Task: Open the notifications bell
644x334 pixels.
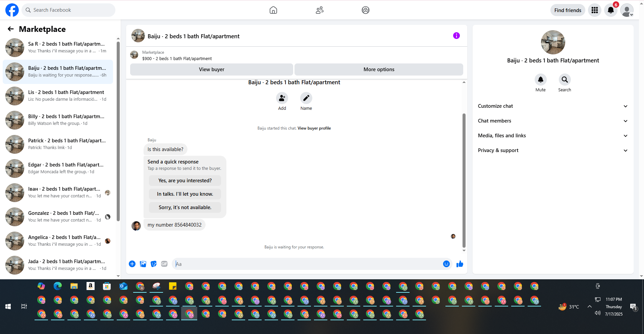Action: coord(611,10)
